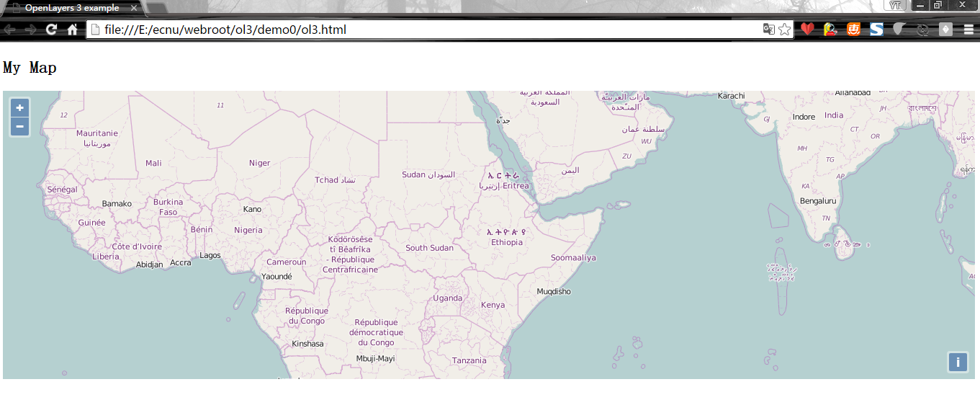Viewport: 980px width, 418px height.
Task: Open a new tab button
Action: click(157, 9)
